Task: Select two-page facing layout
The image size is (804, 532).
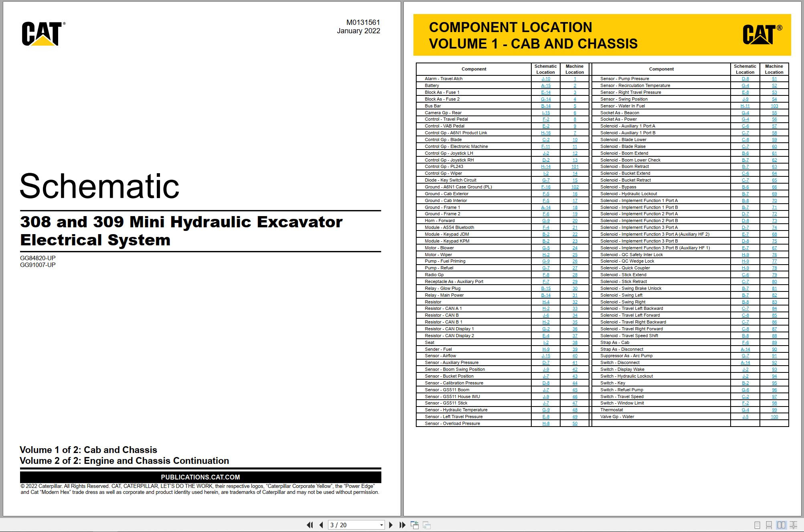Action: (781, 525)
